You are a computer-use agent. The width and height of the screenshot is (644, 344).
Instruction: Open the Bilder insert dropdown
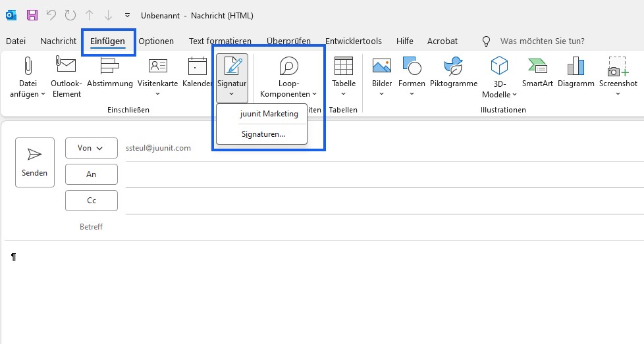pos(381,77)
